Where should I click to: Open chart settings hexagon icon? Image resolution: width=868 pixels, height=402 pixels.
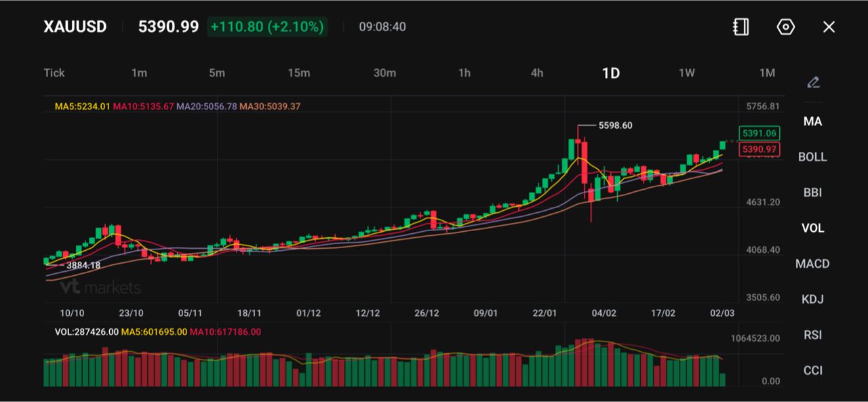(785, 27)
